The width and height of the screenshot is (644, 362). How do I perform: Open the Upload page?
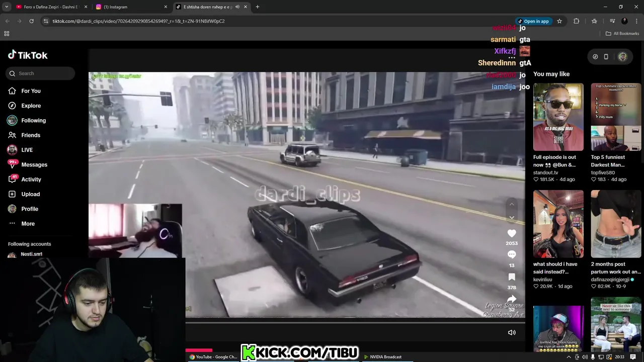pyautogui.click(x=24, y=194)
